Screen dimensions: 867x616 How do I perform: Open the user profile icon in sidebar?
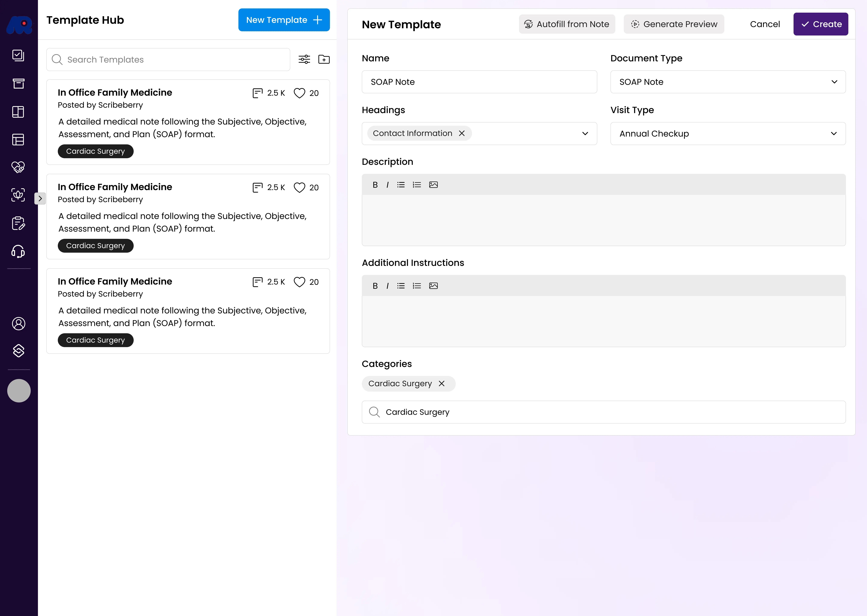[x=18, y=323]
